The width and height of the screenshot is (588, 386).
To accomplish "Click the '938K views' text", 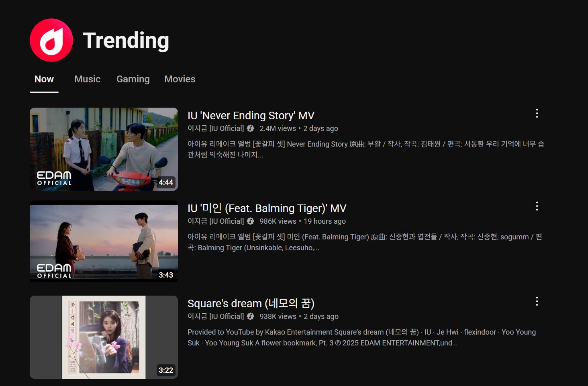I will (278, 317).
